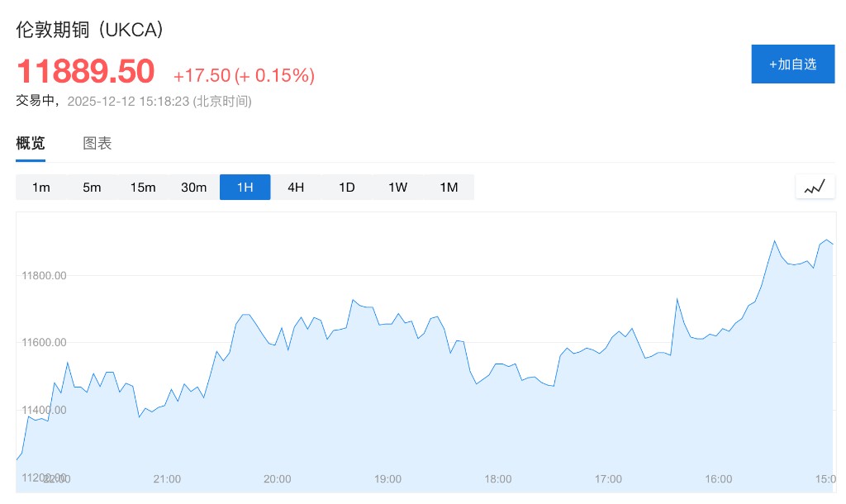Set the timeframe to 1W
The width and height of the screenshot is (846, 504).
397,188
